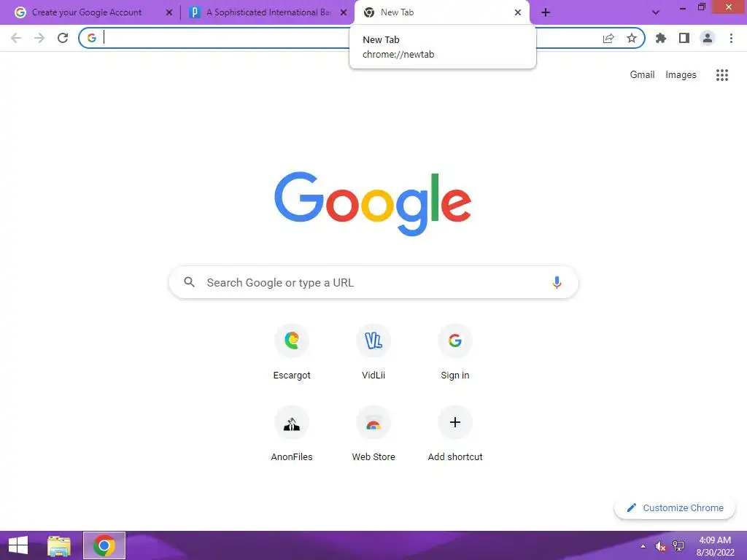Viewport: 747px width, 560px height.
Task: Click the Chrome taskbar icon
Action: coord(104,545)
